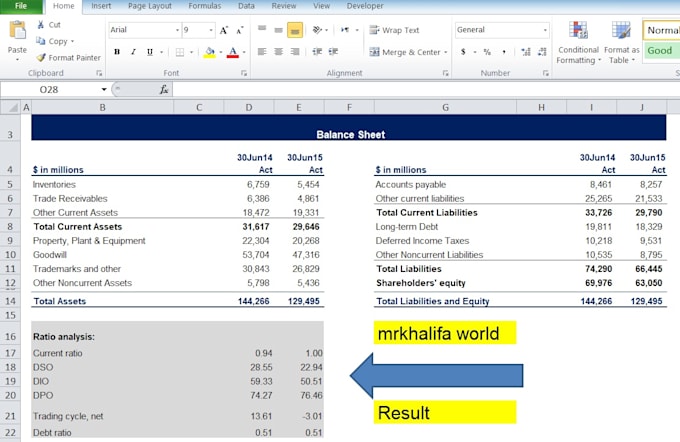The width and height of the screenshot is (680, 442).
Task: Click Accounting dollar format icon
Action: click(463, 52)
